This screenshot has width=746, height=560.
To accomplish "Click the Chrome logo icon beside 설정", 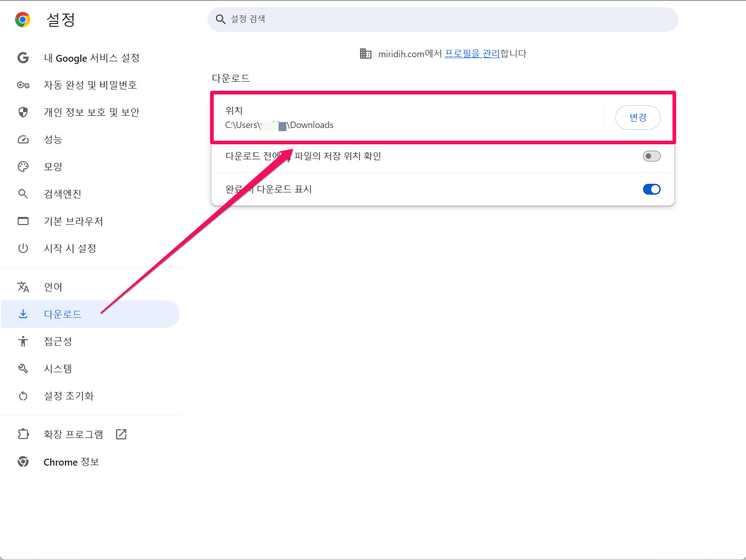I will pos(23,20).
